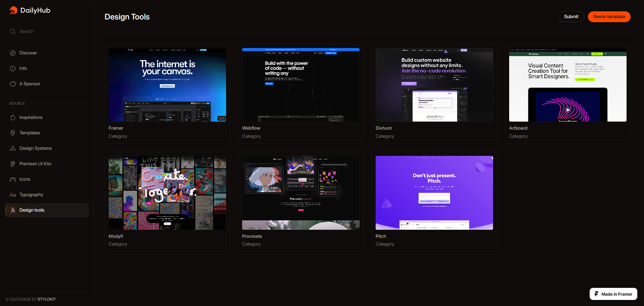Open the Modyfi thumbnail preview
Image resolution: width=644 pixels, height=306 pixels.
click(x=167, y=193)
